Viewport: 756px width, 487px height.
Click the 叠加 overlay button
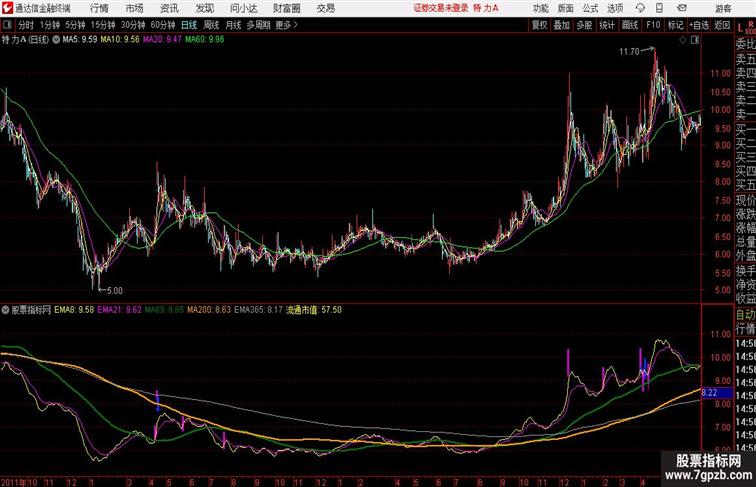tap(562, 25)
